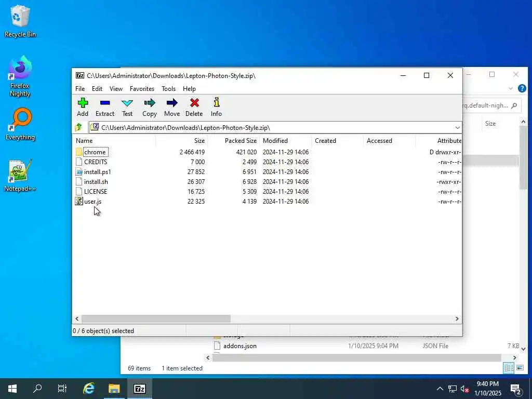The height and width of the screenshot is (399, 532).
Task: Open Notepad++ desktop shortcut
Action: click(20, 176)
